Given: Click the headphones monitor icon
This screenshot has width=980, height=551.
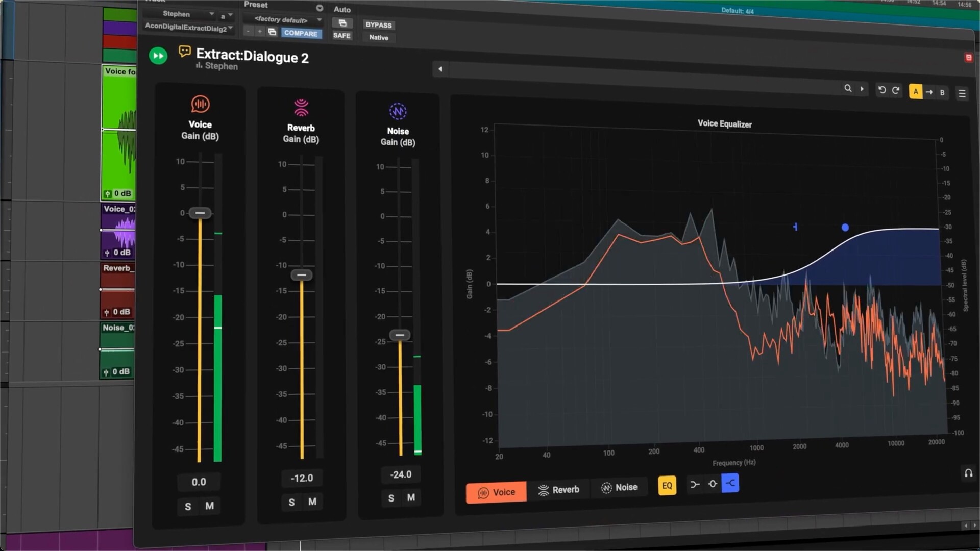Looking at the screenshot, I should point(968,473).
